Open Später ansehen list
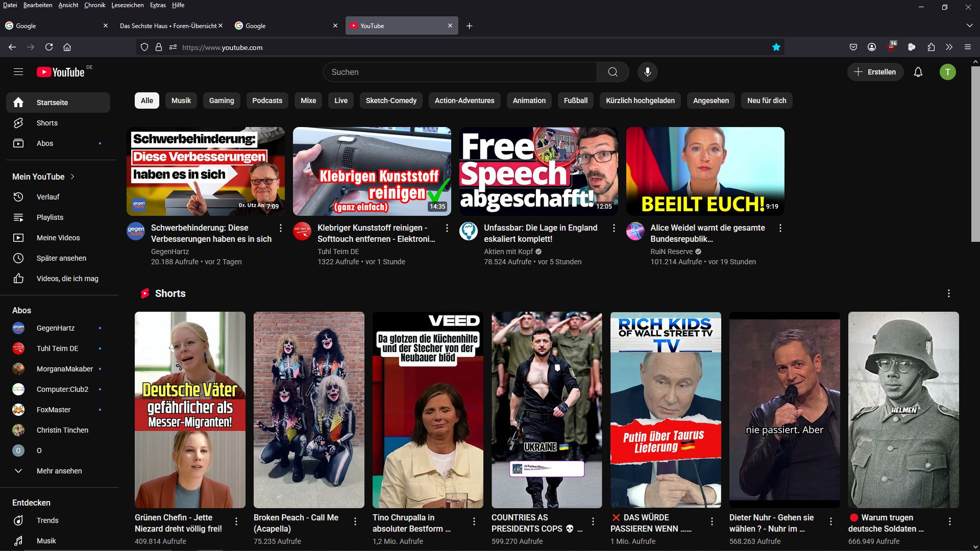The height and width of the screenshot is (551, 980). (58, 258)
